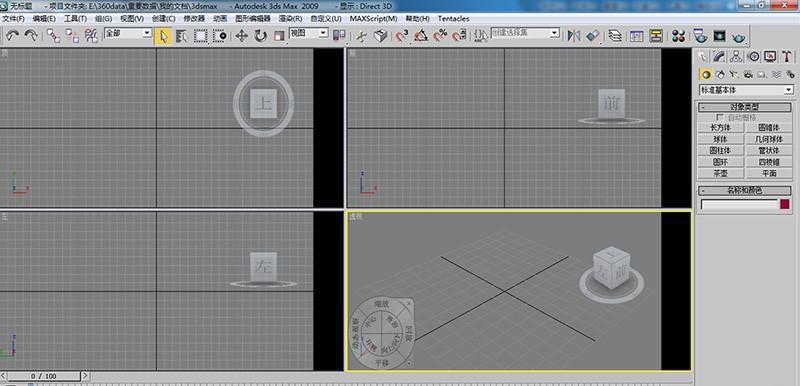Click the Undo arrow in the main toolbar
This screenshot has width=800, height=386.
tap(12, 36)
